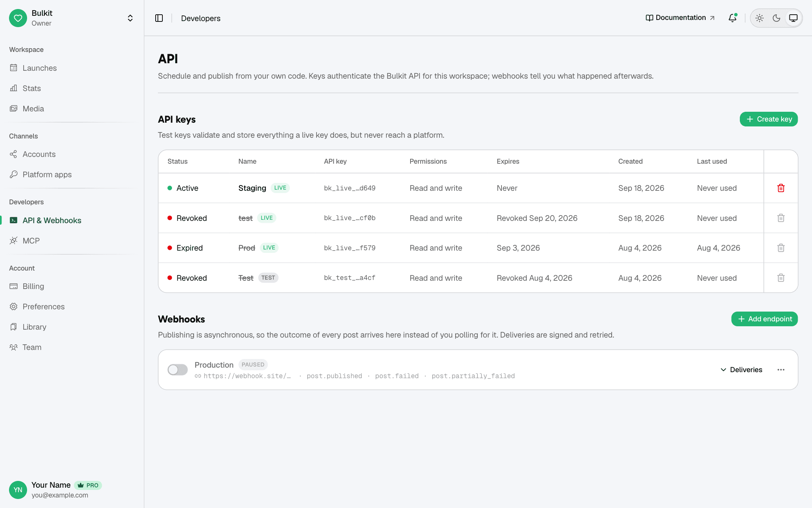This screenshot has width=812, height=508.
Task: Open notifications bell
Action: pos(732,18)
